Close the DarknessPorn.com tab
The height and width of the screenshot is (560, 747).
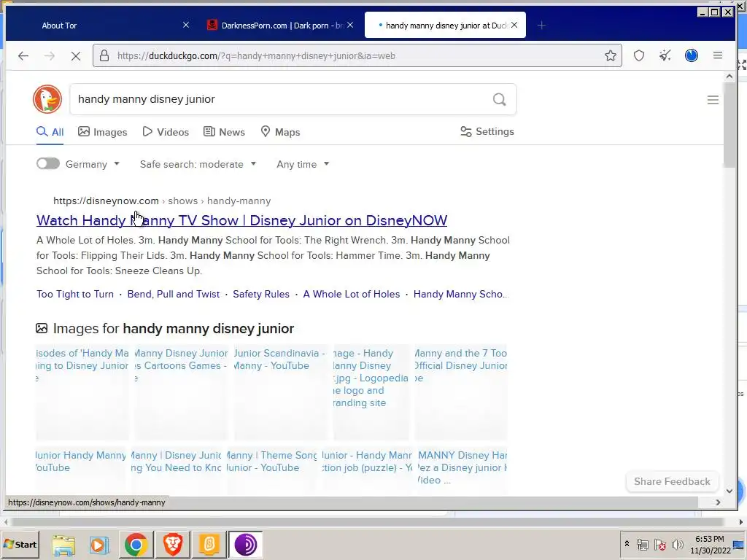[350, 25]
